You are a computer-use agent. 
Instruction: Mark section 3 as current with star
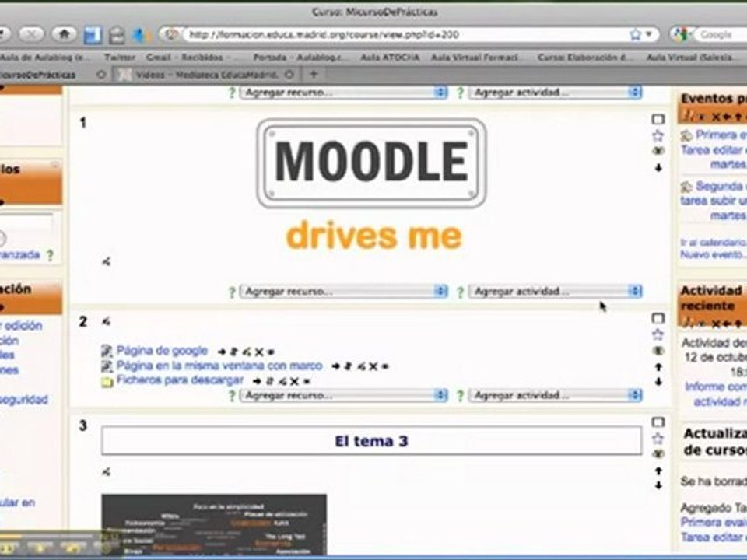[658, 439]
